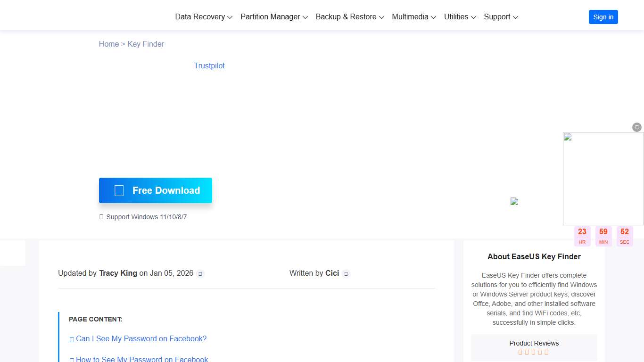The height and width of the screenshot is (362, 644).
Task: Click the author name Tracy King
Action: click(118, 273)
